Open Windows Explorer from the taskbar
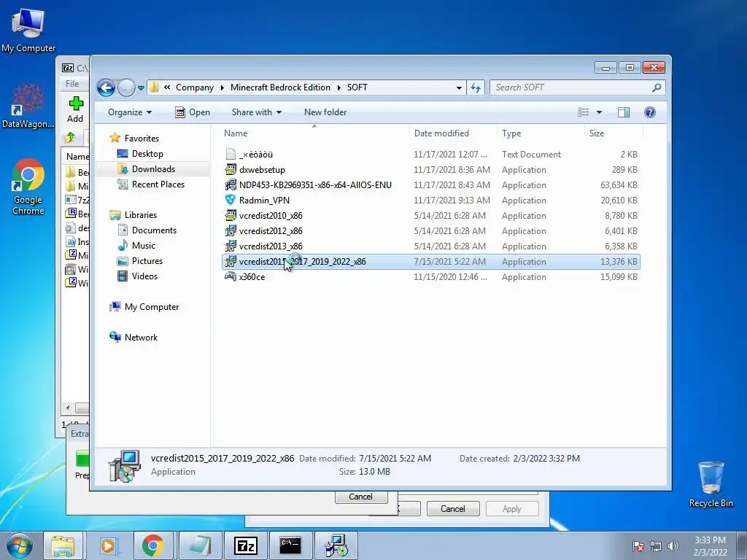This screenshot has width=747, height=560. pos(63,545)
